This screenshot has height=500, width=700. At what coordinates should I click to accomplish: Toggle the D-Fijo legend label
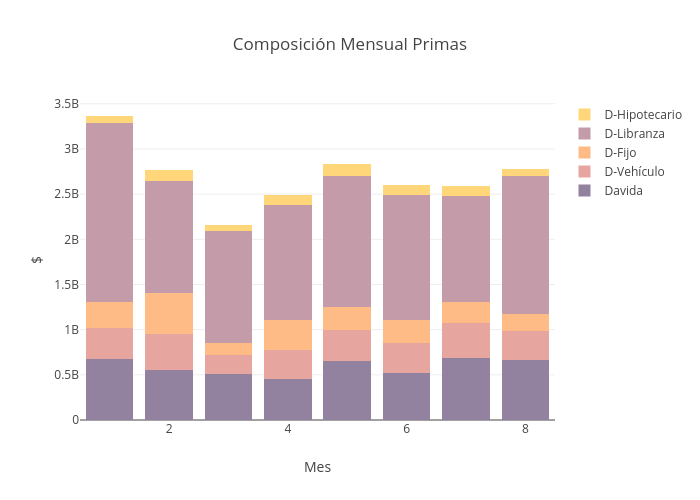(x=620, y=152)
